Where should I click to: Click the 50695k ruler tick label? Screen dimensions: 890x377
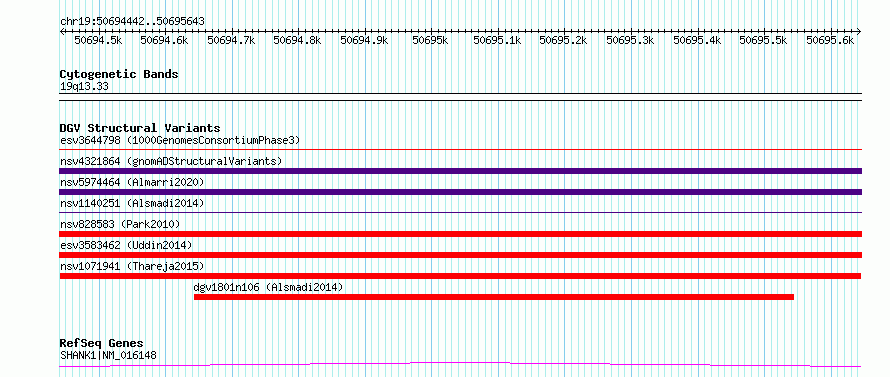[x=431, y=40]
